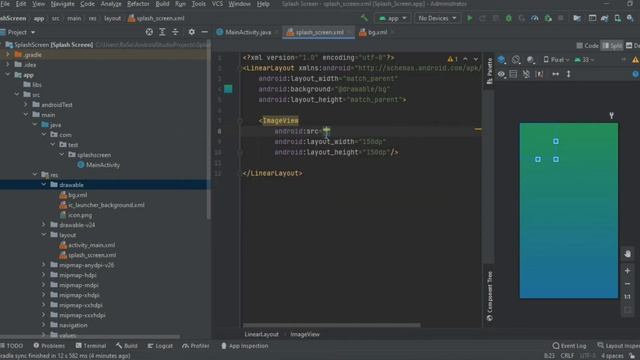Click the vertical expand arrows icon

click(569, 74)
